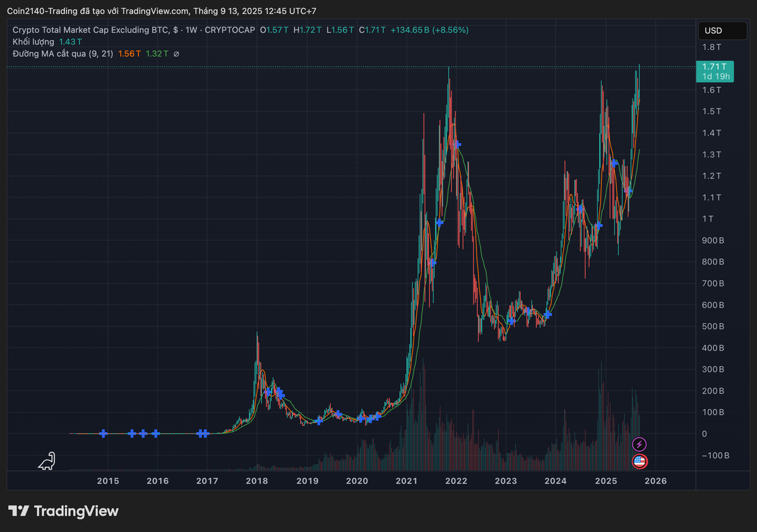Click the purple lightning icon above the flag
This screenshot has height=532, width=757.
click(x=640, y=444)
